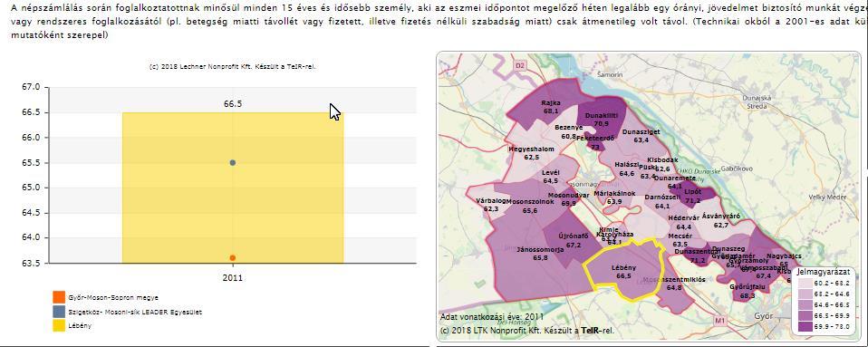The image size is (868, 347).
Task: Select Hegyeshalom 62,5 region on map
Action: pos(531,153)
